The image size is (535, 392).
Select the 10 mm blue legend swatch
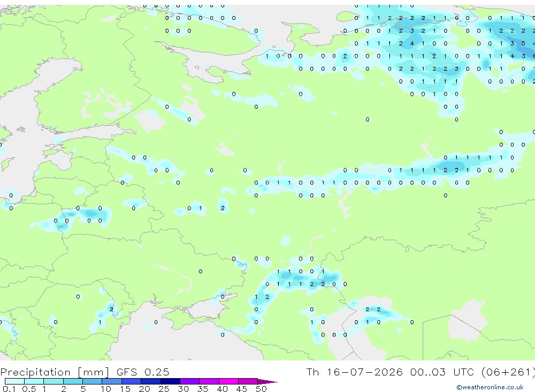coord(112,381)
